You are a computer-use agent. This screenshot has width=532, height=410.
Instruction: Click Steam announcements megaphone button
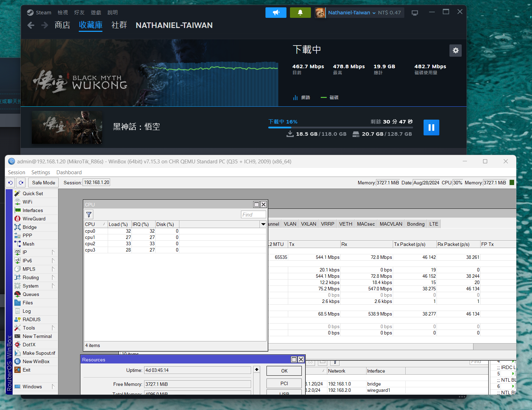pos(276,13)
